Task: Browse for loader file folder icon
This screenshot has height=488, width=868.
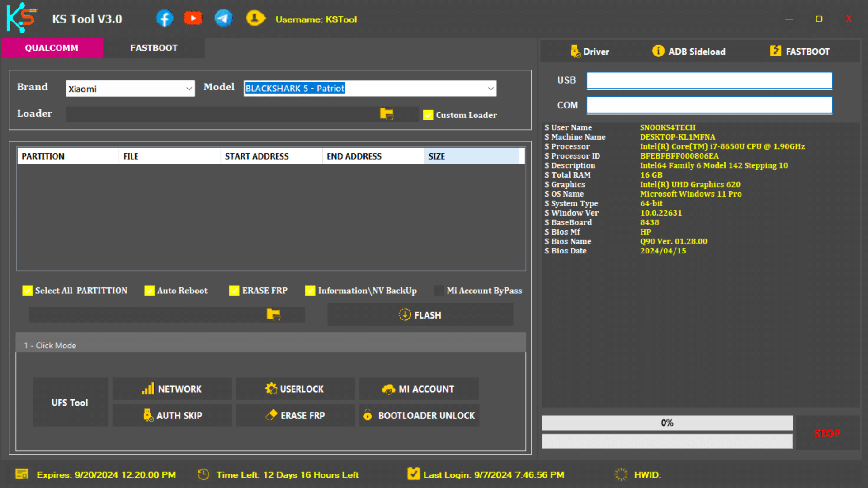Action: (x=387, y=113)
